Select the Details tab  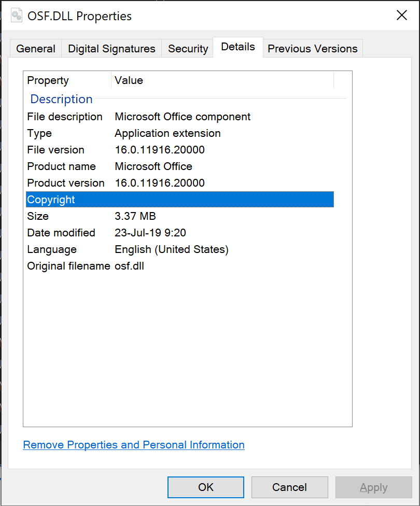point(238,47)
